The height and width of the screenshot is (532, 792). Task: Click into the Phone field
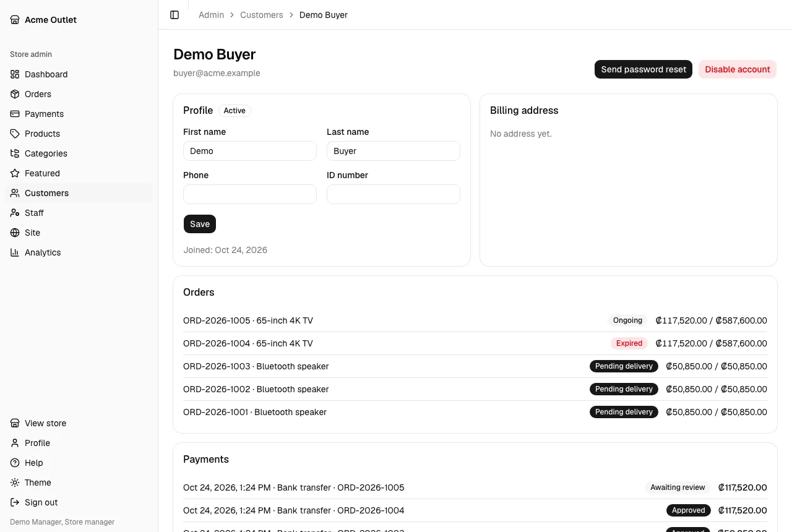(250, 194)
